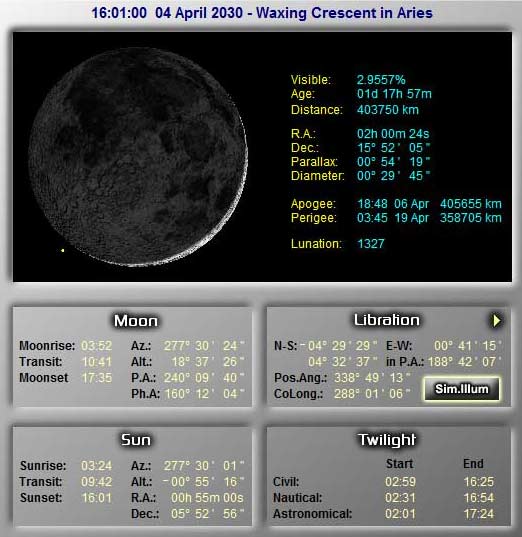Image resolution: width=522 pixels, height=537 pixels.
Task: Click the Lunation number 1327
Action: [x=371, y=244]
